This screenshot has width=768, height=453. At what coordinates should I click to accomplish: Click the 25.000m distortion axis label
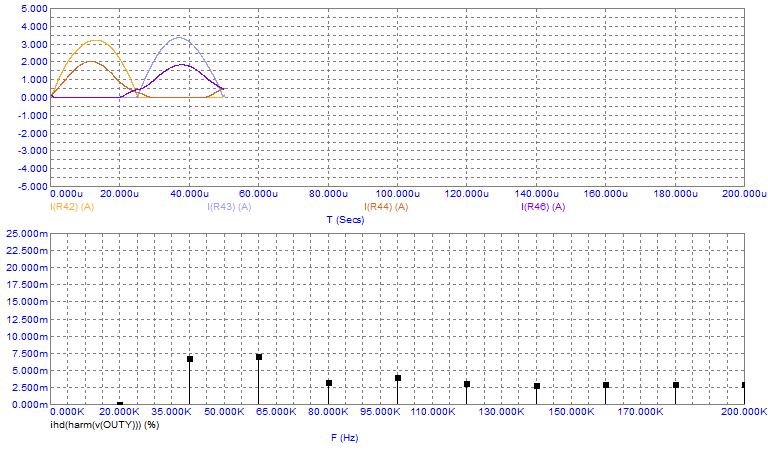click(27, 234)
